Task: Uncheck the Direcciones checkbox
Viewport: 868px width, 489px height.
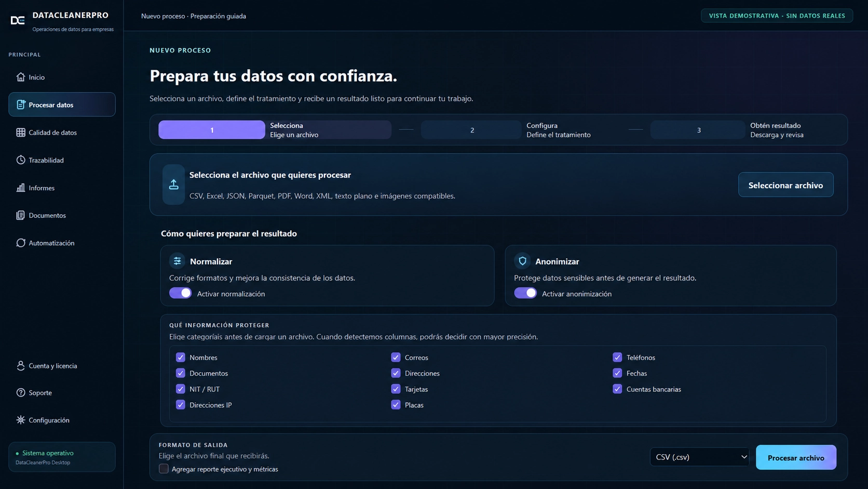Action: pos(396,373)
